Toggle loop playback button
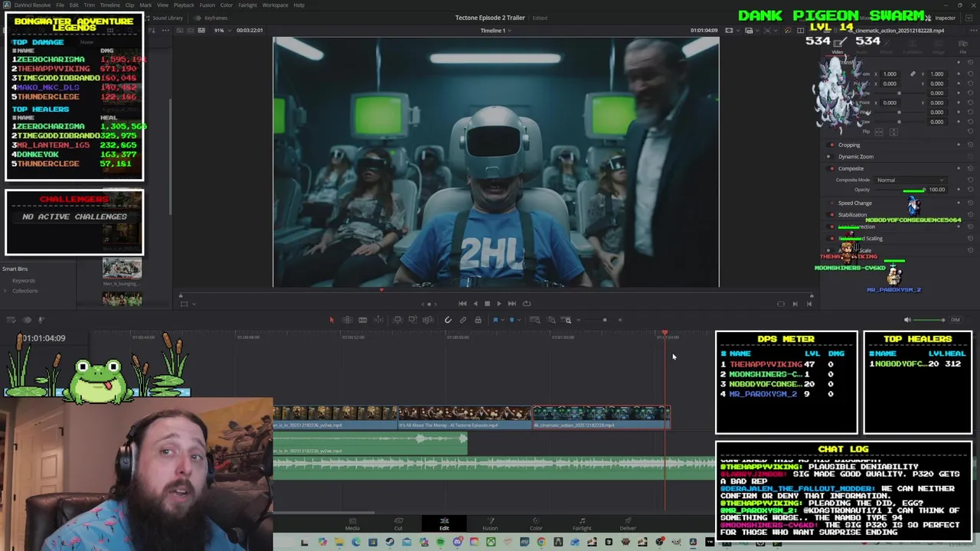Screen dimensions: 980x551 pyautogui.click(x=527, y=304)
